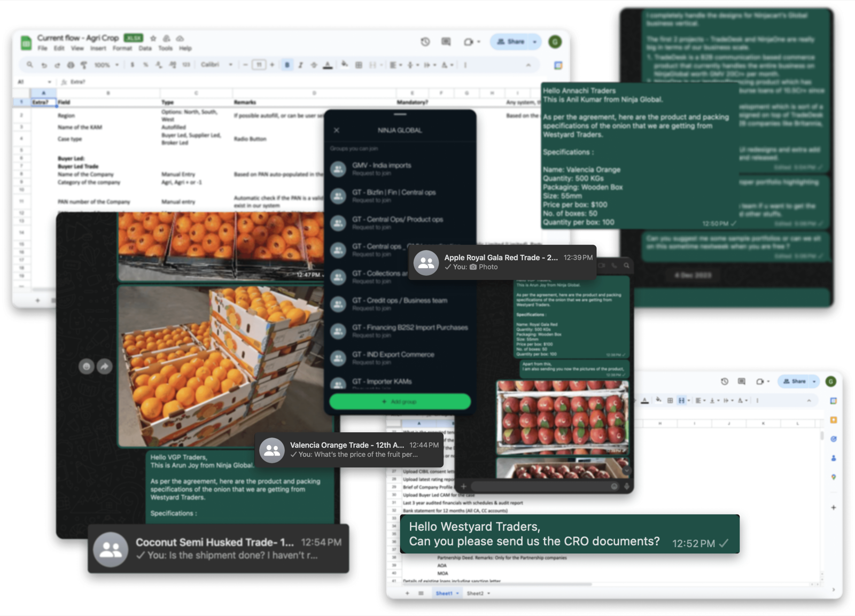Open the Calibri font dropdown
Image resolution: width=855 pixels, height=616 pixels.
[x=216, y=65]
